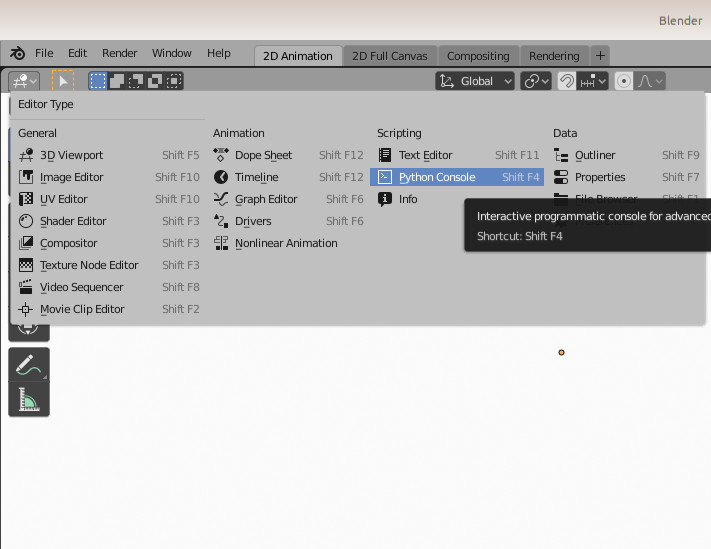Select the Measure ruler tool
The height and width of the screenshot is (549, 711).
(29, 399)
